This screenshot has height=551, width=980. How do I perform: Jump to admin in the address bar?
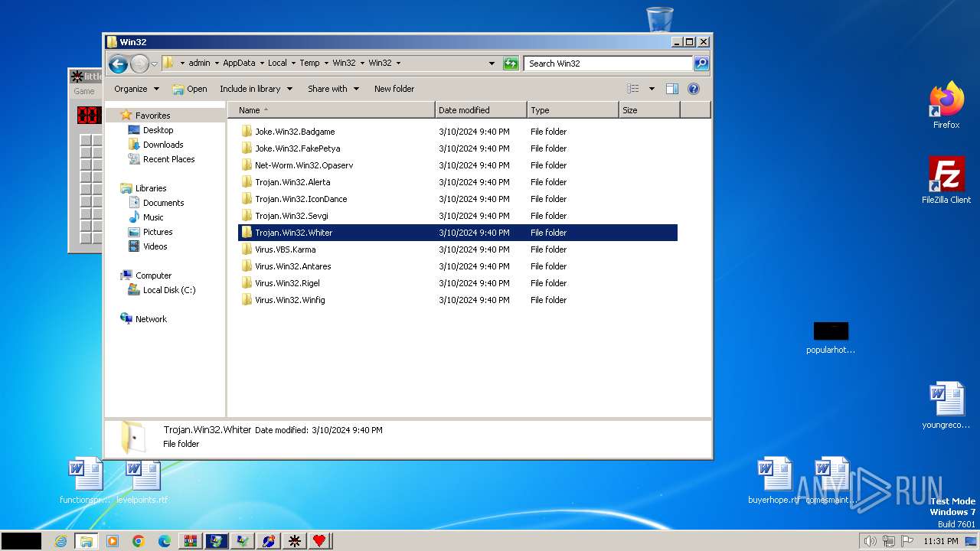tap(199, 64)
